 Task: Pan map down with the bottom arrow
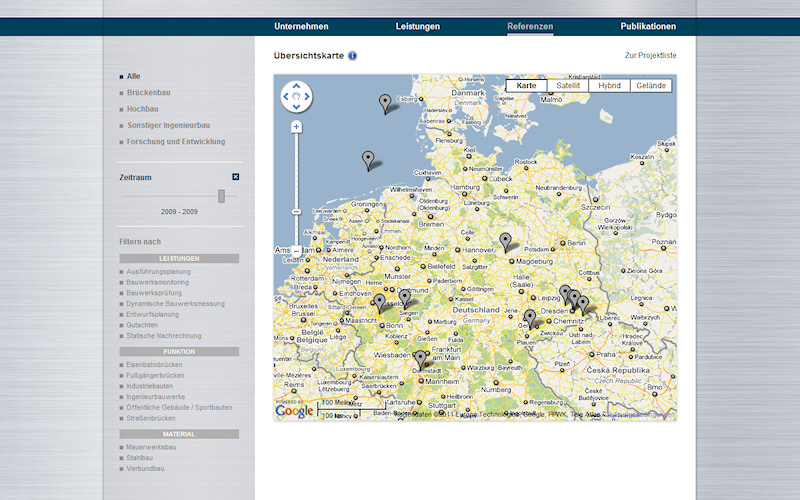(x=296, y=106)
